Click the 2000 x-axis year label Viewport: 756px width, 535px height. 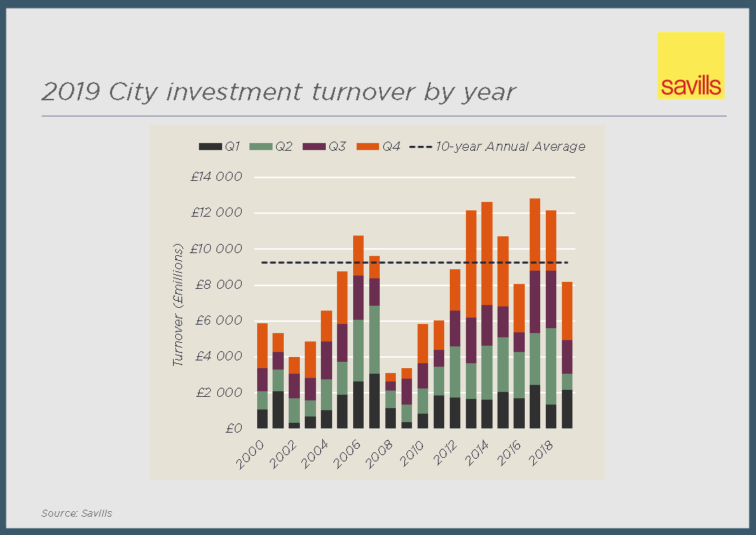click(x=252, y=454)
